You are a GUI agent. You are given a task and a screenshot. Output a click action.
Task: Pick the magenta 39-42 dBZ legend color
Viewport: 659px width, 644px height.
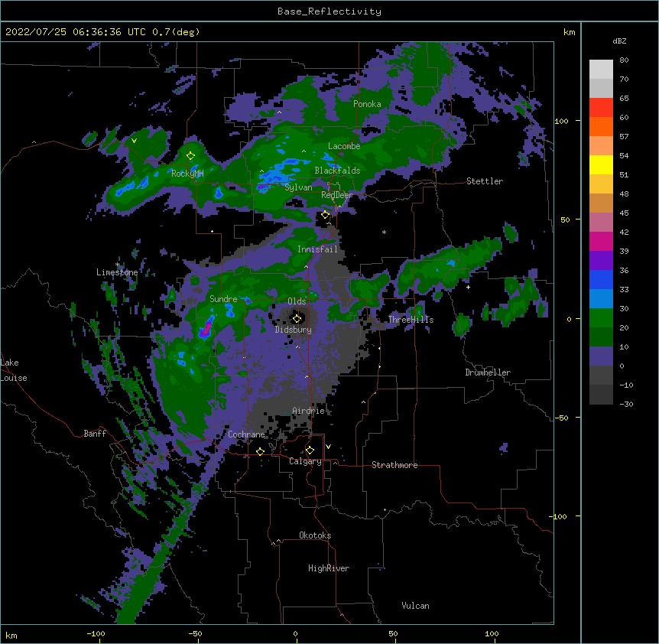(601, 241)
